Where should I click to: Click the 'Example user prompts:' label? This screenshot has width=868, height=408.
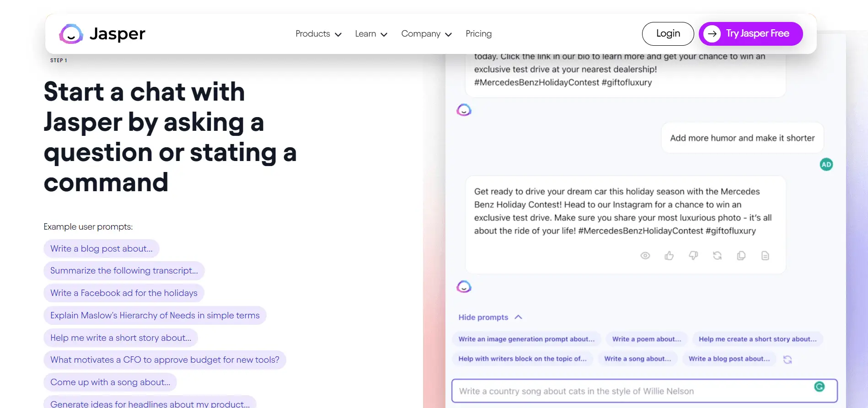point(88,226)
